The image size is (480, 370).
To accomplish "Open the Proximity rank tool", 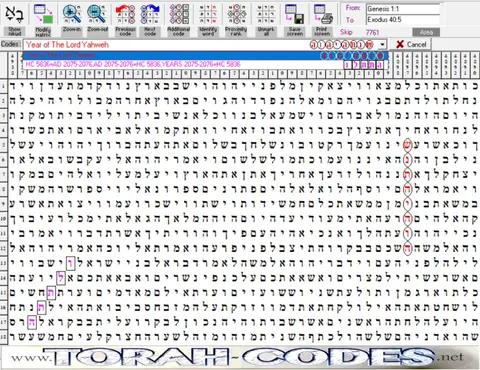I will (x=236, y=14).
